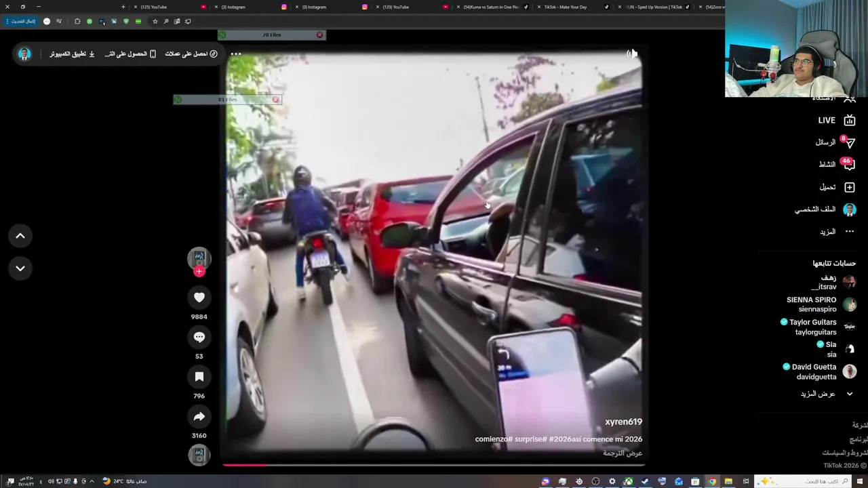Like the video with the heart icon

[199, 298]
